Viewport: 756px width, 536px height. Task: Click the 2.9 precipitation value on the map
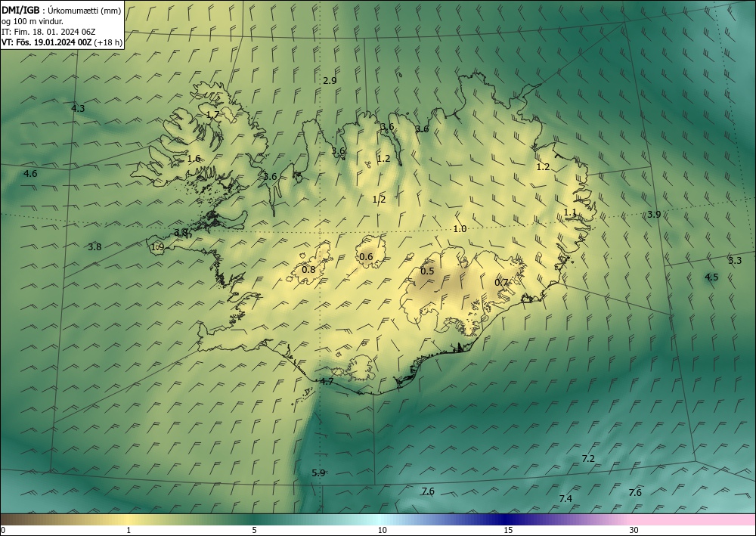tap(330, 80)
